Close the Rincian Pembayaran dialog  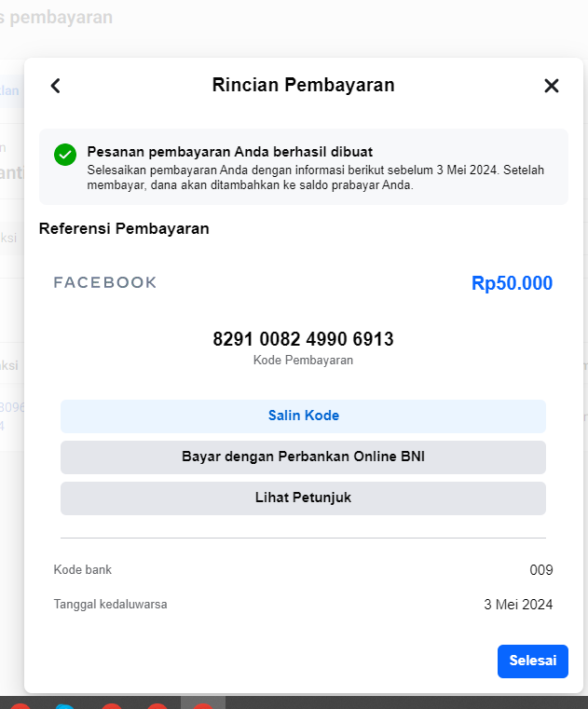tap(552, 86)
